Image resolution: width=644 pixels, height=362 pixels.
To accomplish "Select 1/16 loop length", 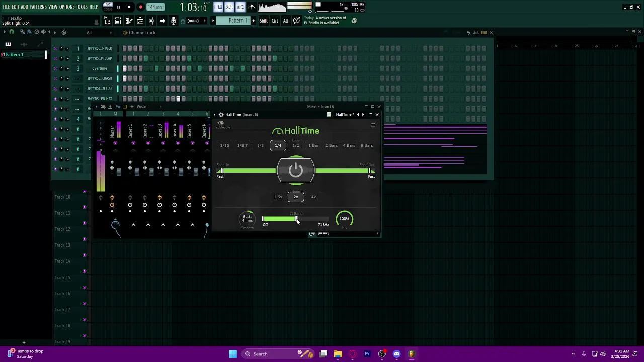I will pyautogui.click(x=225, y=145).
